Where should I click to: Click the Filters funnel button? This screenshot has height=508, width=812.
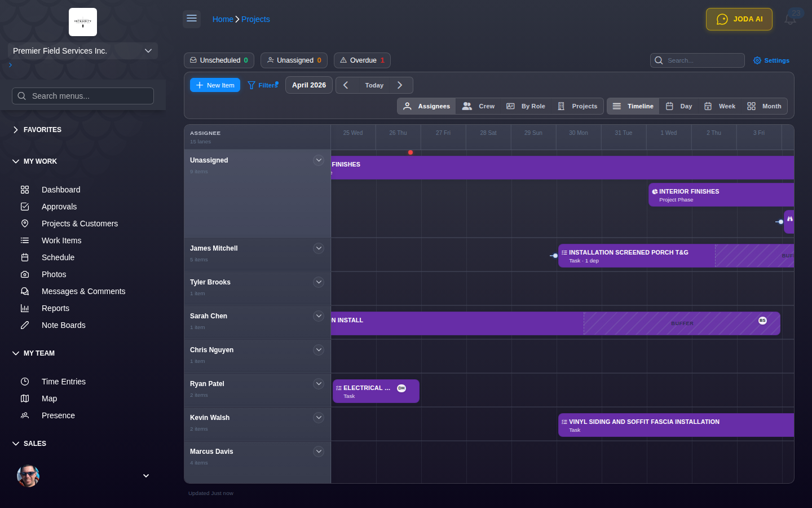click(263, 85)
